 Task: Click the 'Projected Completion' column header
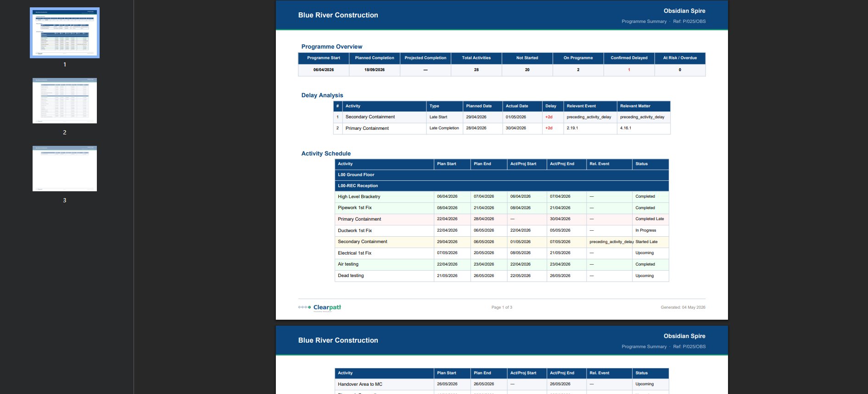(426, 58)
